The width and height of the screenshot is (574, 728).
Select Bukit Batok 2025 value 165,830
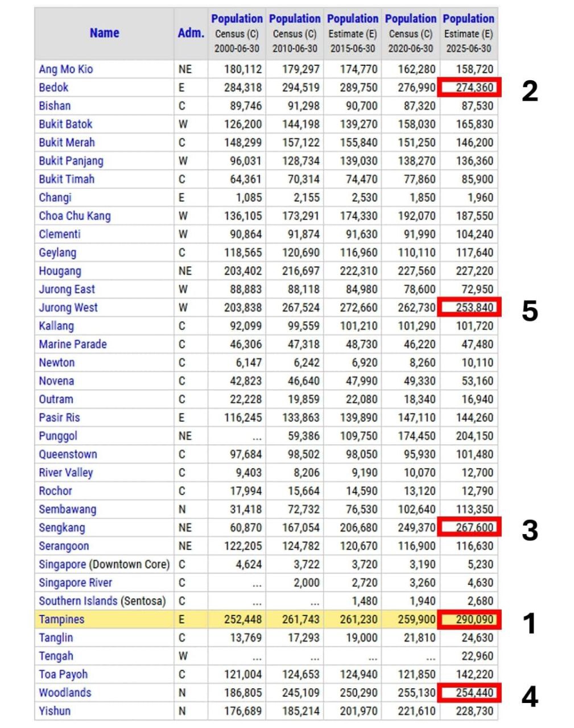474,124
